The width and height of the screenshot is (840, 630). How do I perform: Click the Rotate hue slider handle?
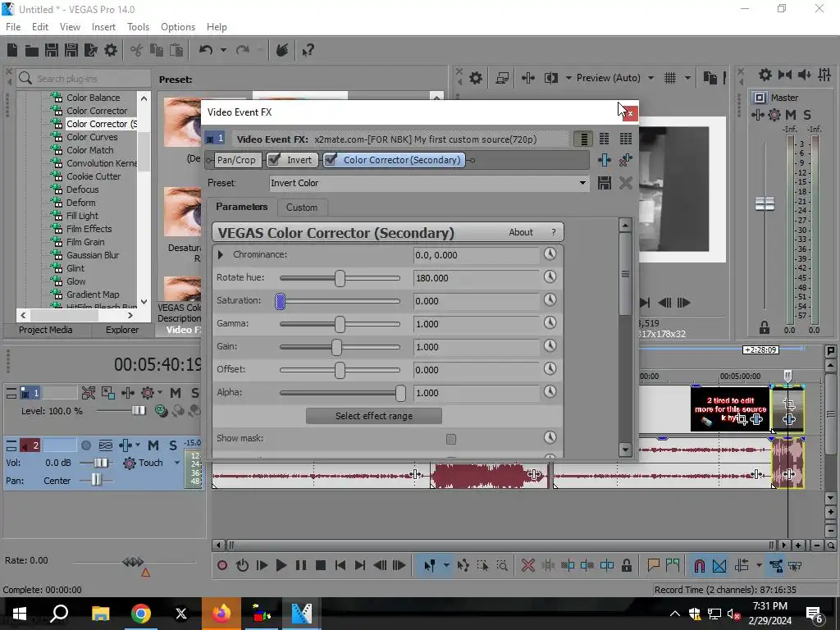340,278
